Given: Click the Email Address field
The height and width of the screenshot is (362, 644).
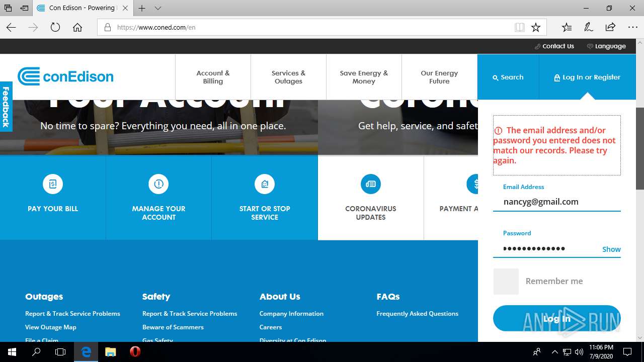Looking at the screenshot, I should pyautogui.click(x=556, y=202).
